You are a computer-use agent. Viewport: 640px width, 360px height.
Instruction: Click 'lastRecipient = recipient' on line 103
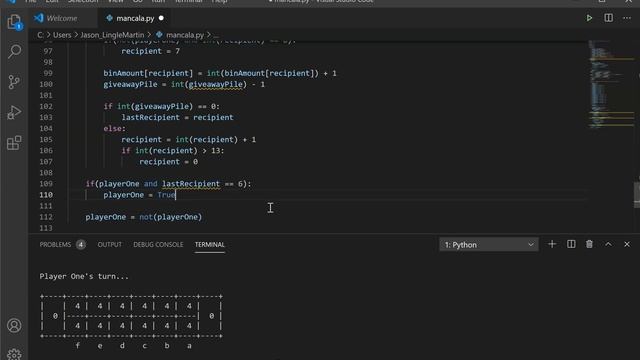pyautogui.click(x=177, y=118)
